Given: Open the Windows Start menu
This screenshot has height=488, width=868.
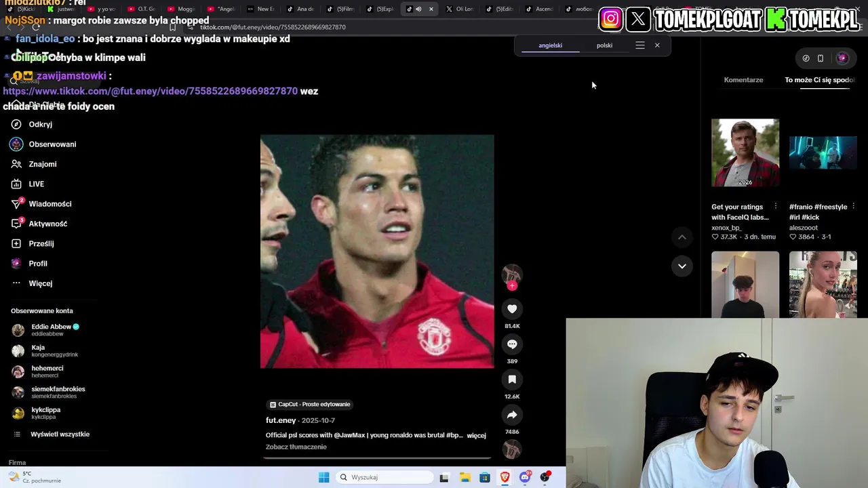Looking at the screenshot, I should (x=324, y=477).
